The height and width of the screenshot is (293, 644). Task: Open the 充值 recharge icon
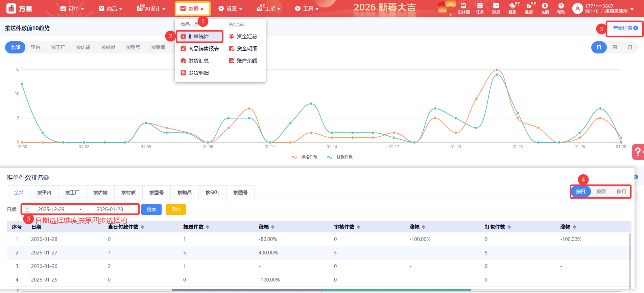coord(545,8)
